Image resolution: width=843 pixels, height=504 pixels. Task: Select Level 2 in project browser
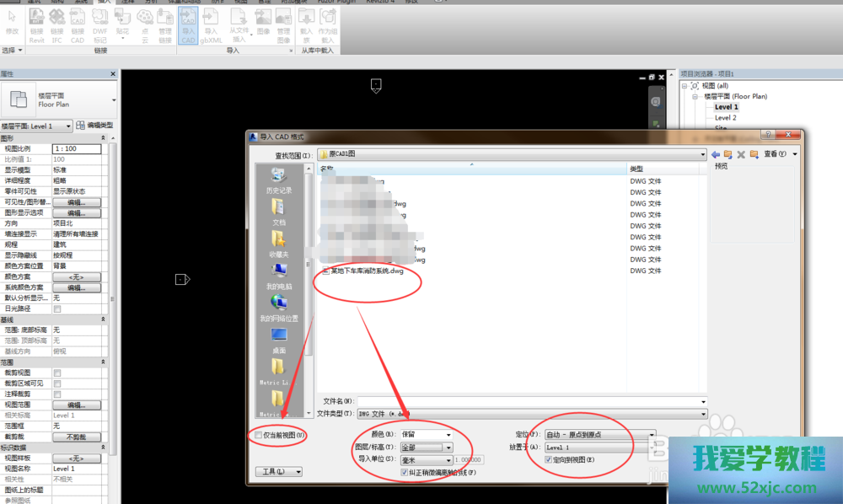(x=726, y=118)
